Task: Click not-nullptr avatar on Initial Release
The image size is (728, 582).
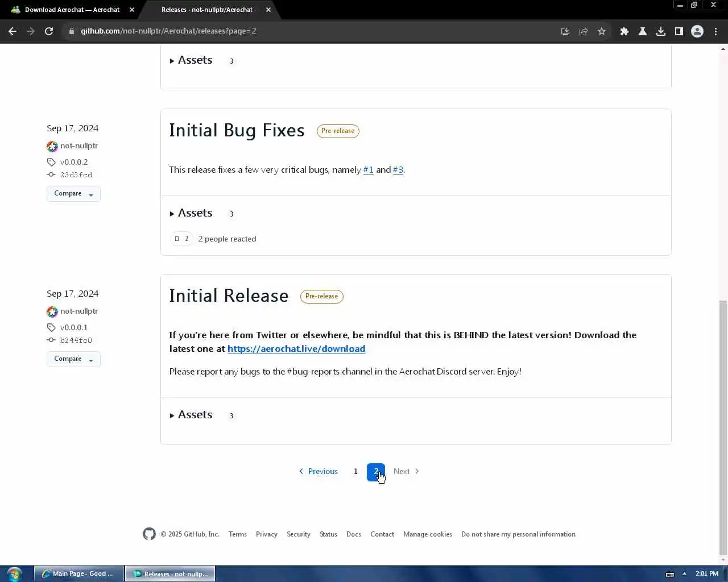Action: click(x=52, y=311)
